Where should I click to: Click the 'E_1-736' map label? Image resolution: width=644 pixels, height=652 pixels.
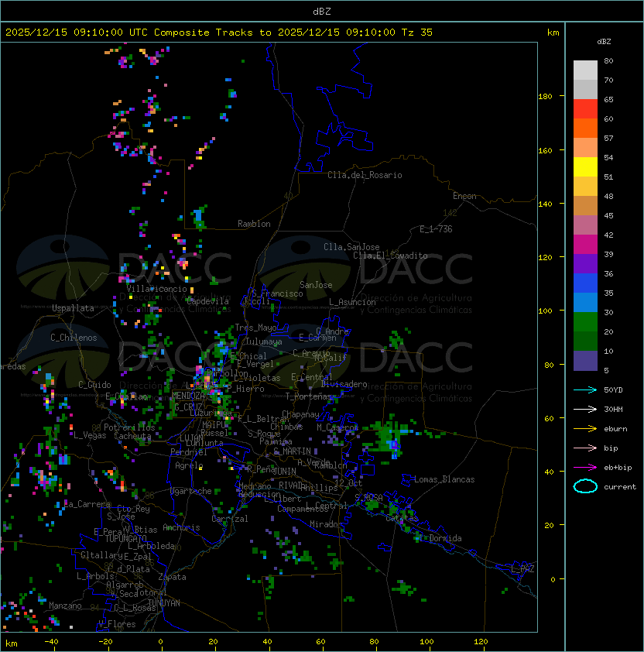coord(436,229)
